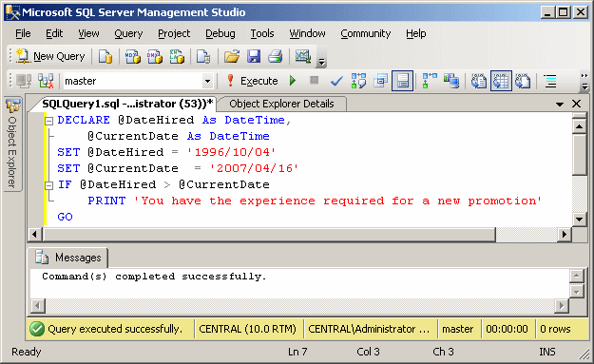Click editor horizontal scroll left arrow
The height and width of the screenshot is (364, 594).
pos(35,235)
